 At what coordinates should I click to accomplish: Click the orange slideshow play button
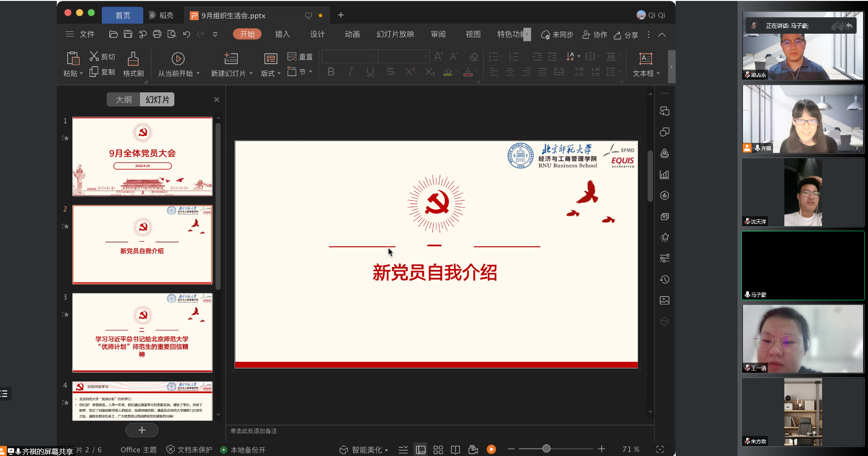click(x=491, y=450)
